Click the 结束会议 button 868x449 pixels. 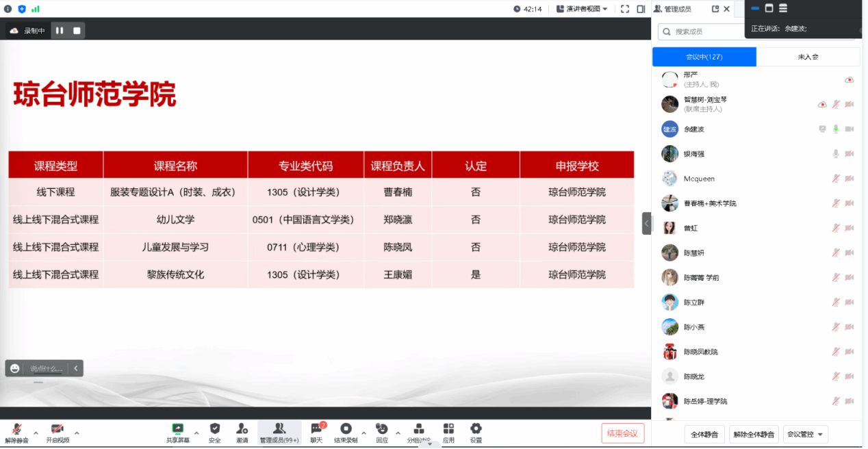[623, 433]
